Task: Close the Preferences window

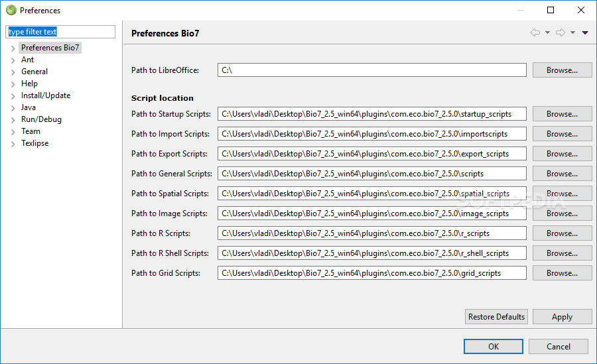Action: tap(580, 10)
